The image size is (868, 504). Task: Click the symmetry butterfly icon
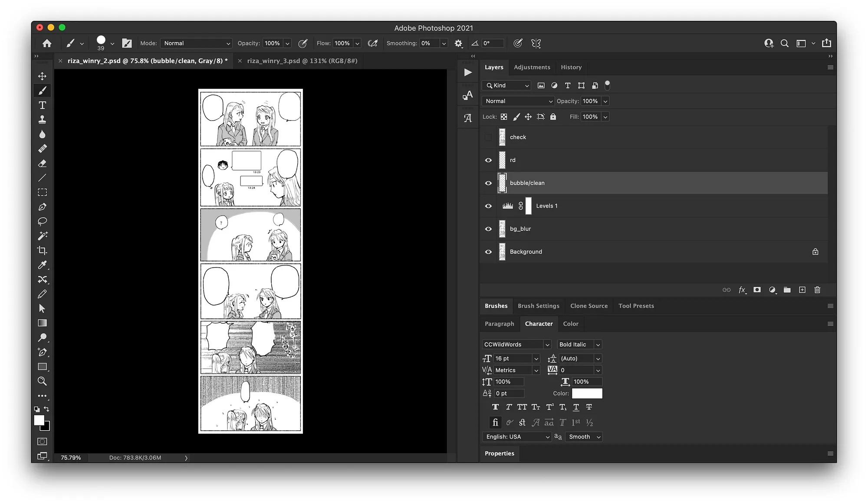pos(536,43)
